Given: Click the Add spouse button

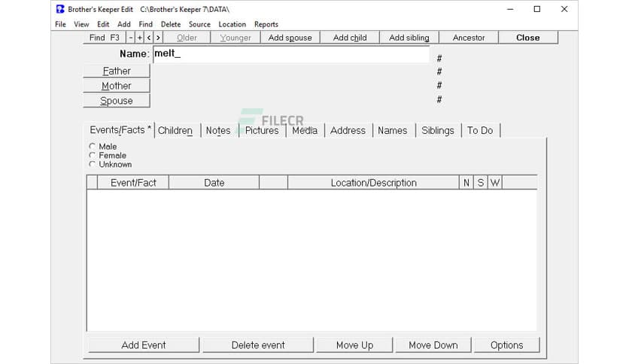Looking at the screenshot, I should pyautogui.click(x=290, y=38).
